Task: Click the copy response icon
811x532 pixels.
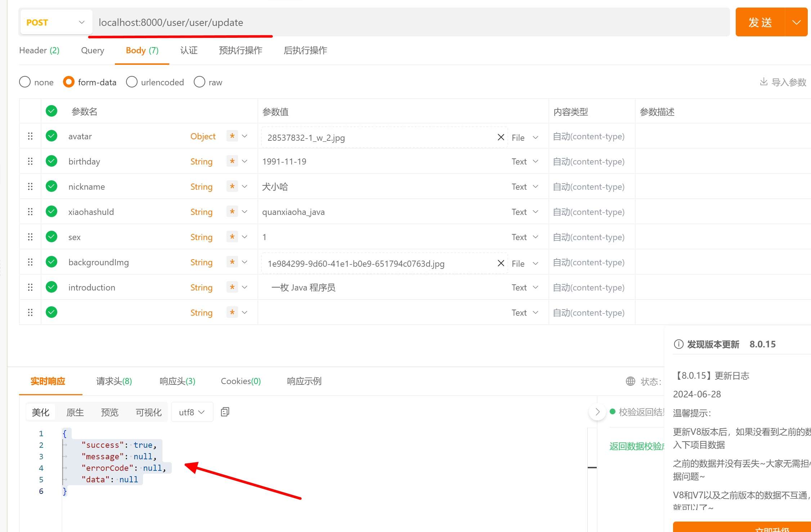Action: pos(225,412)
